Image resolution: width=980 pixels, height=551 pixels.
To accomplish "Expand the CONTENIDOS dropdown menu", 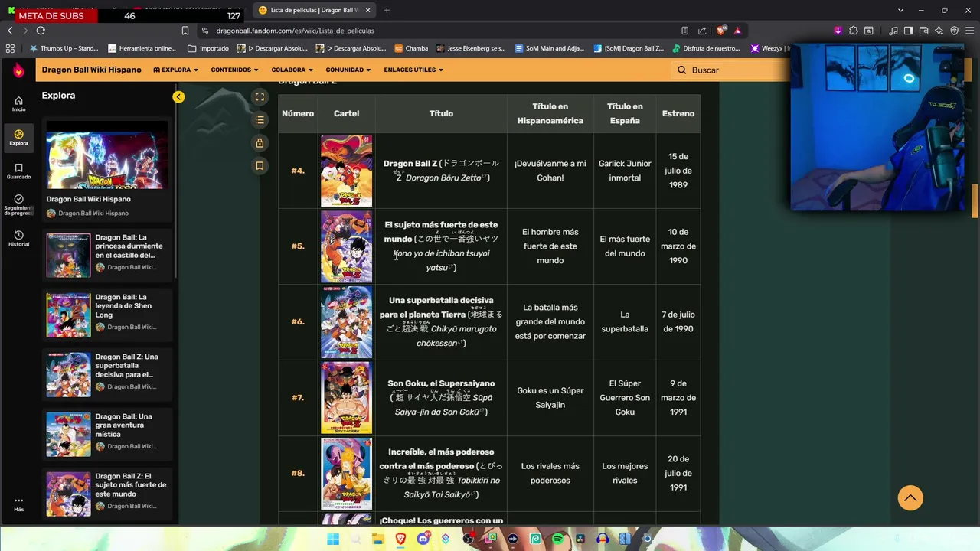I will tap(234, 70).
